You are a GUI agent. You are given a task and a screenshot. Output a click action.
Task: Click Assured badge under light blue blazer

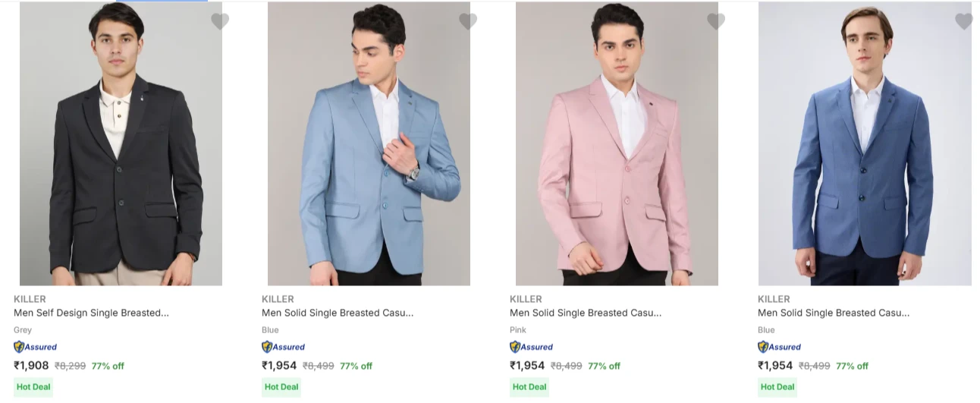[x=284, y=347]
